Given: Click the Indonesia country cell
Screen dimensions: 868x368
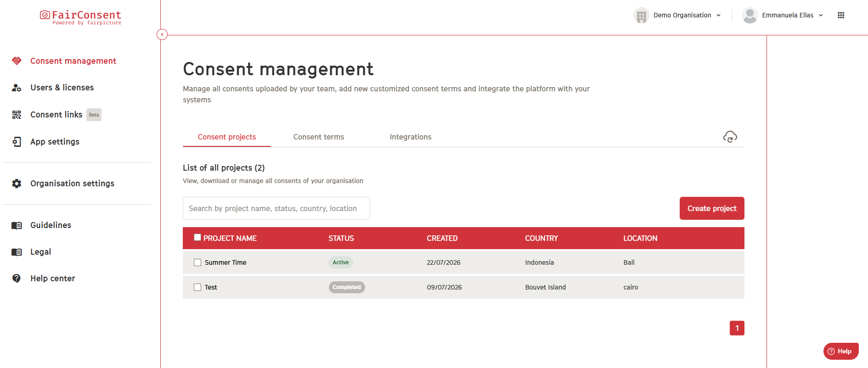Looking at the screenshot, I should pyautogui.click(x=540, y=262).
